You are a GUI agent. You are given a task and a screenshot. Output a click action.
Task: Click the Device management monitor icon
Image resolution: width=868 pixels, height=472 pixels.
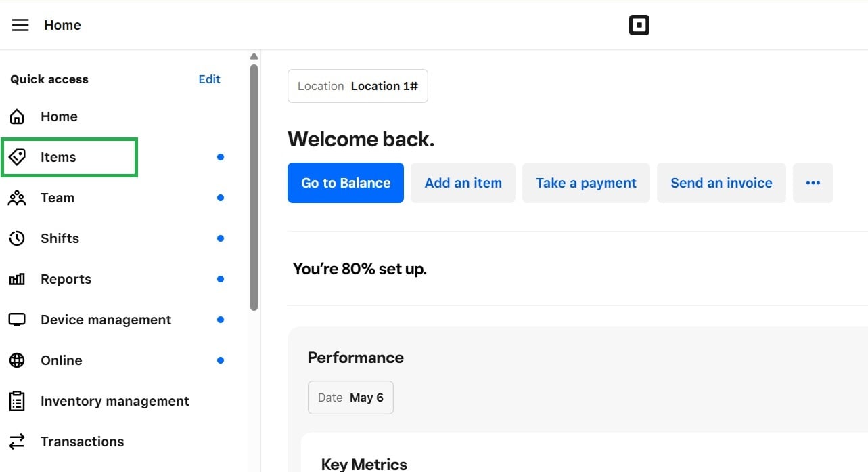point(17,319)
